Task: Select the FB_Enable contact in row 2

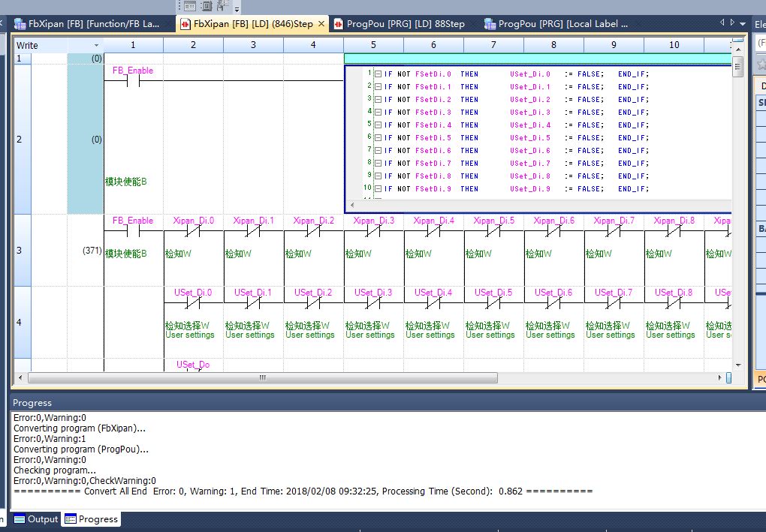Action: coord(133,81)
